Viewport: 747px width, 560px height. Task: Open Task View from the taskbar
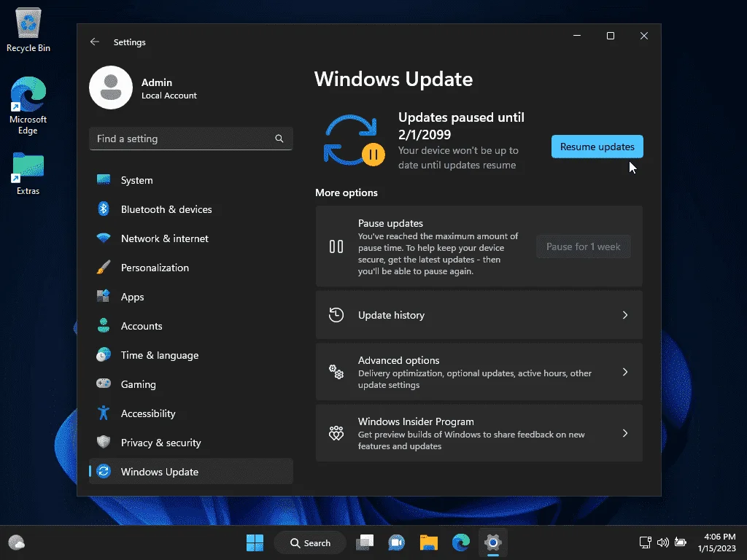tap(365, 542)
